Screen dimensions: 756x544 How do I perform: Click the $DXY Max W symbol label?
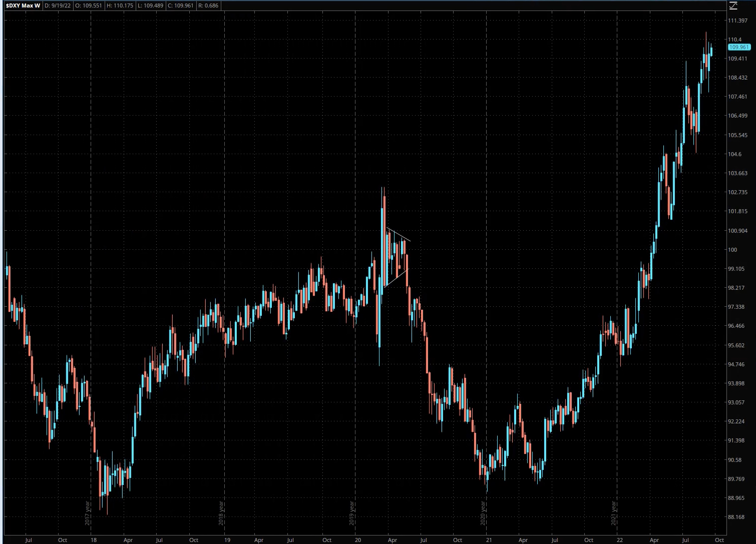[23, 6]
